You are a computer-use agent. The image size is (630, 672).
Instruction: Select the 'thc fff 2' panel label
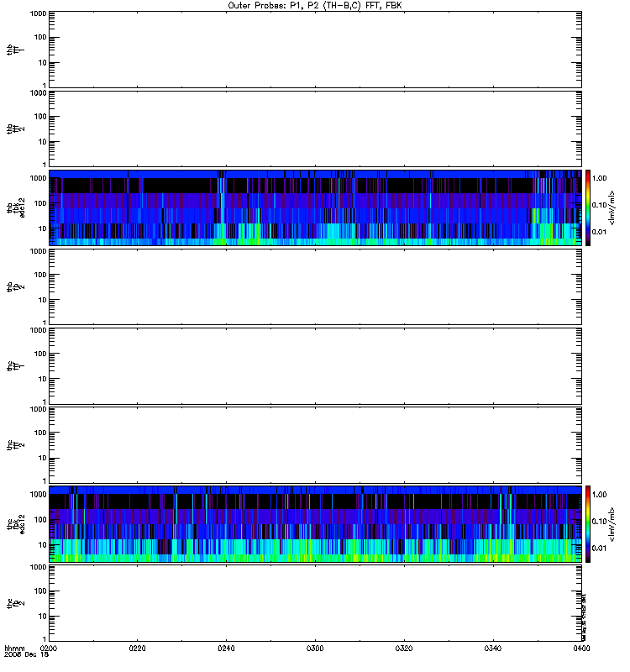pyautogui.click(x=15, y=445)
